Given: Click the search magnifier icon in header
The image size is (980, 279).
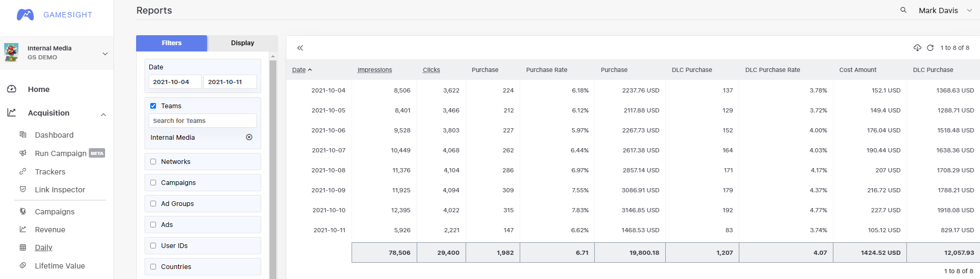Looking at the screenshot, I should (x=903, y=10).
